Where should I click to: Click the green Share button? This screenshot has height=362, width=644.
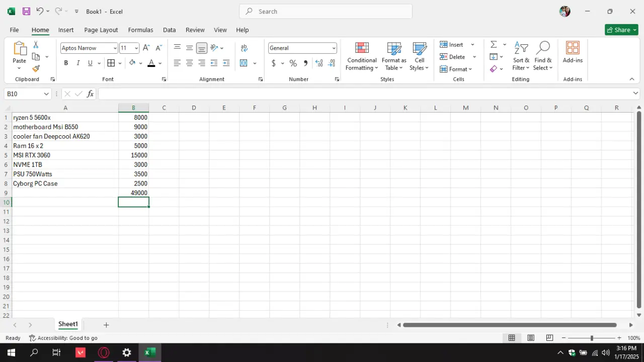(621, 30)
